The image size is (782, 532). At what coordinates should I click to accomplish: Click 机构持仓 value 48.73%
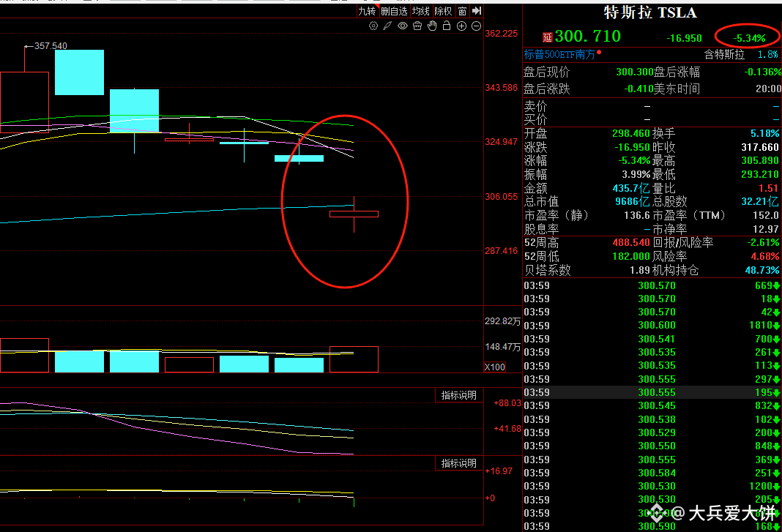pyautogui.click(x=761, y=270)
